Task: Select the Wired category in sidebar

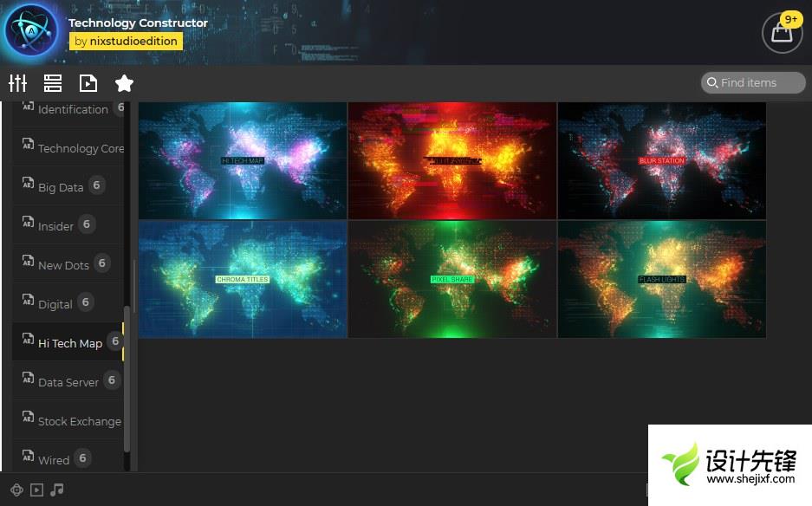Action: [54, 460]
